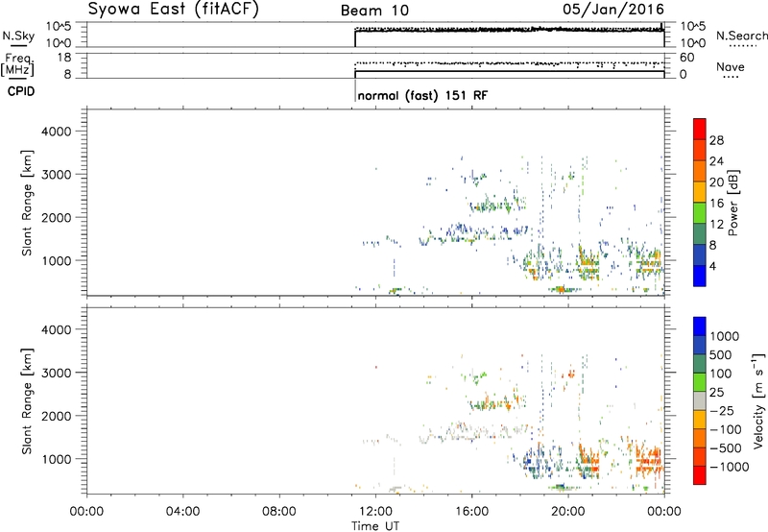The image size is (768, 532).
Task: Pick the light green Power segment between 12 and 16
Action: click(700, 212)
